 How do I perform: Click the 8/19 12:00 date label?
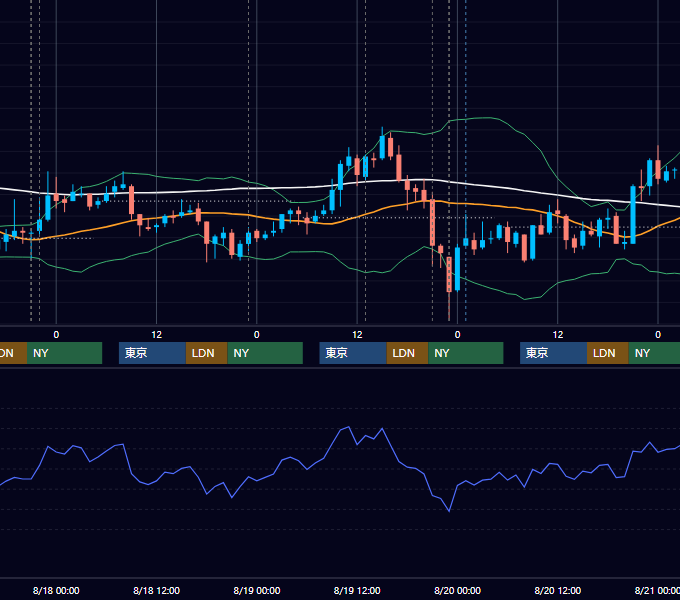point(357,590)
